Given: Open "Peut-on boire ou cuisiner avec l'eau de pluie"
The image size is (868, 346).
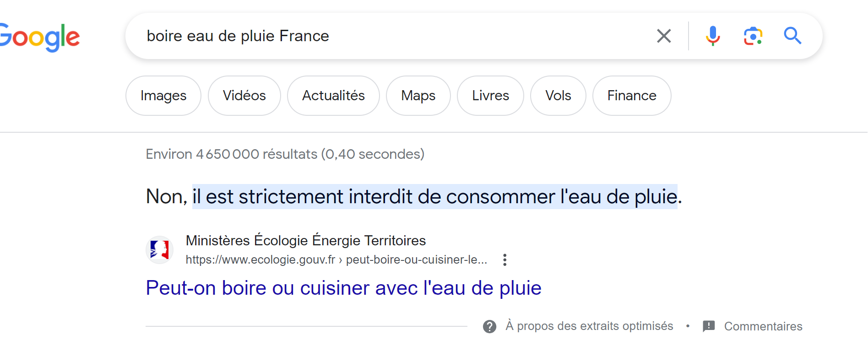Looking at the screenshot, I should point(343,288).
